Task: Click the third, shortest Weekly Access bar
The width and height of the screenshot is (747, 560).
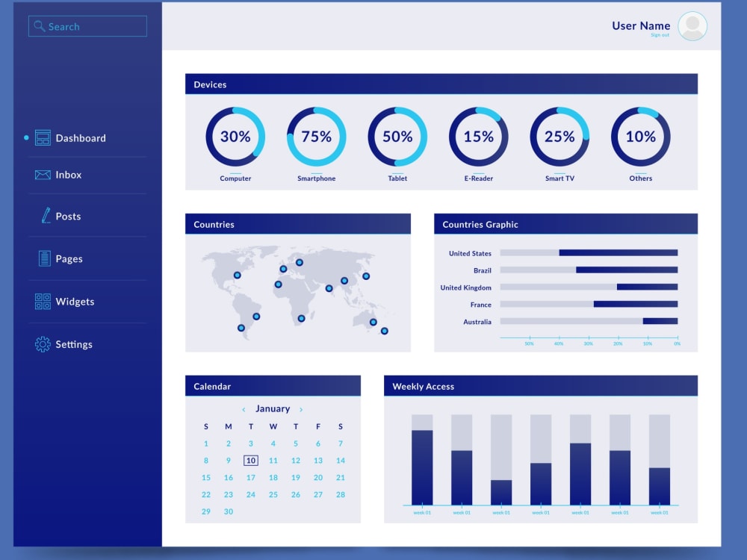Action: pyautogui.click(x=501, y=459)
